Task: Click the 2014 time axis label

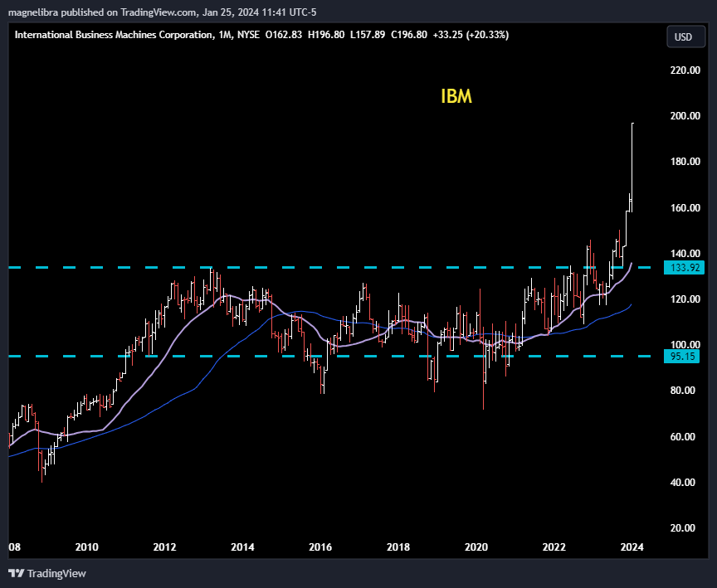Action: tap(242, 547)
